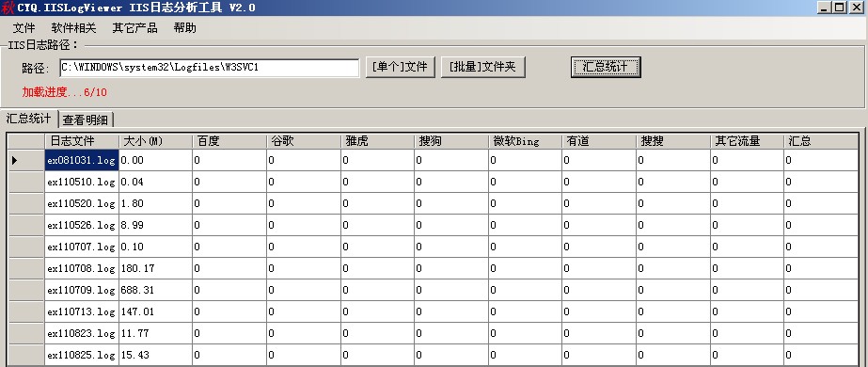Click the [单个]文件 button
The width and height of the screenshot is (868, 367).
pos(401,67)
